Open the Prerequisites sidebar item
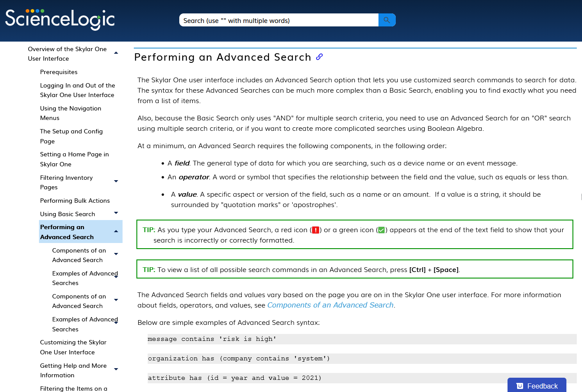582x392 pixels. coord(59,72)
